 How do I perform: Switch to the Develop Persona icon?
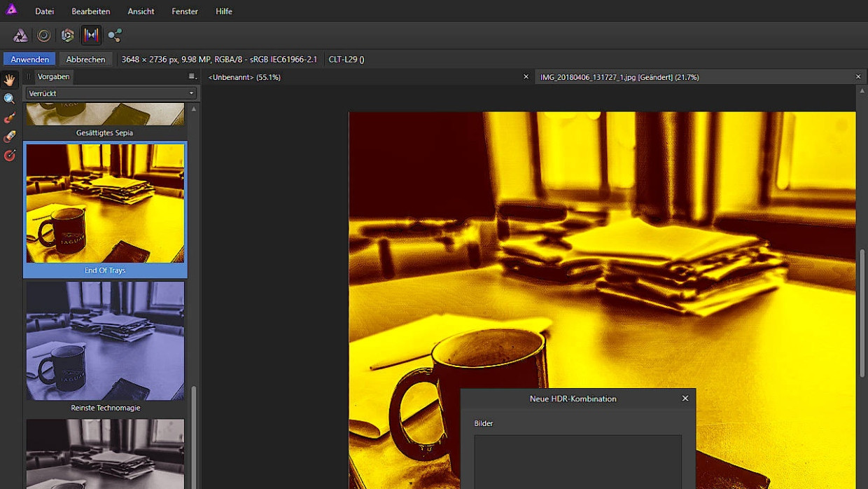(68, 35)
